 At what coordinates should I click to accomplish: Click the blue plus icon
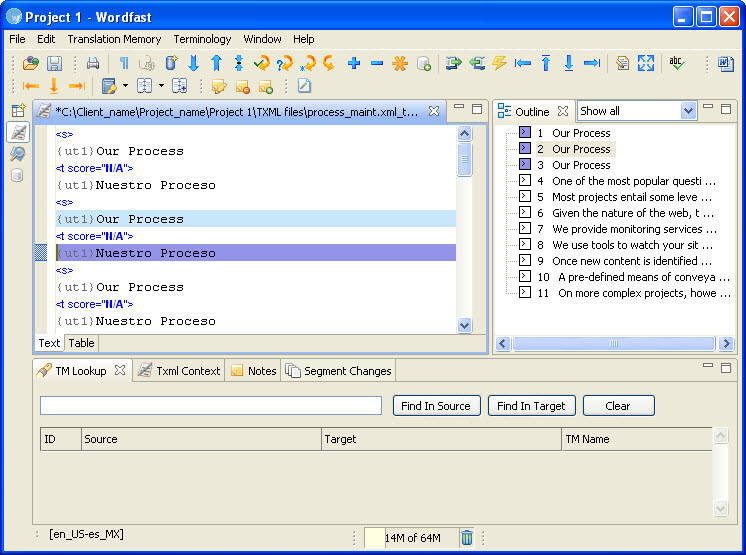(x=354, y=63)
